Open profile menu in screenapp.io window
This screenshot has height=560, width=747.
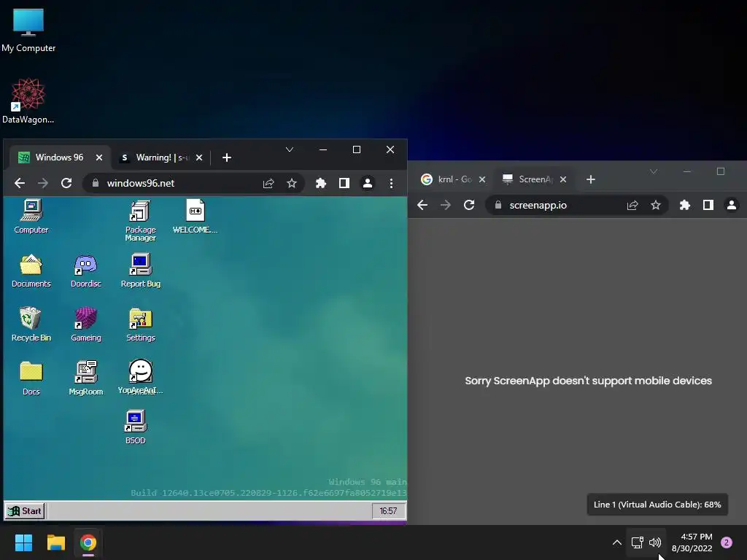click(x=731, y=205)
